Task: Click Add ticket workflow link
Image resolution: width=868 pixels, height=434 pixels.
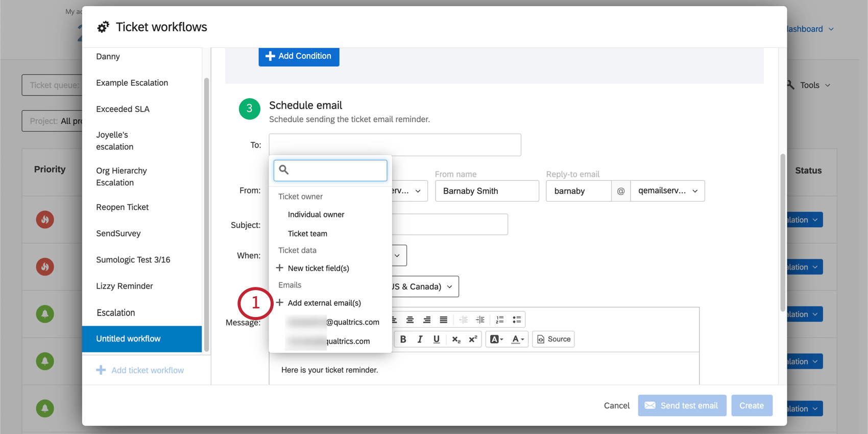Action: tap(147, 370)
